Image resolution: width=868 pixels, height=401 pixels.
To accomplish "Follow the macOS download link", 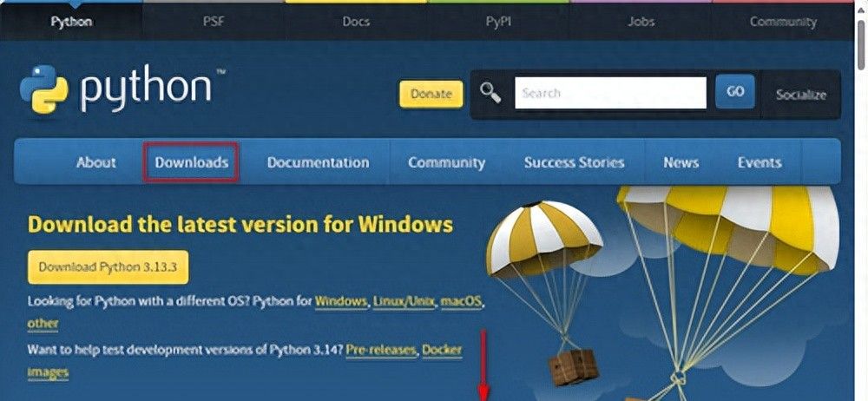I will tap(462, 302).
